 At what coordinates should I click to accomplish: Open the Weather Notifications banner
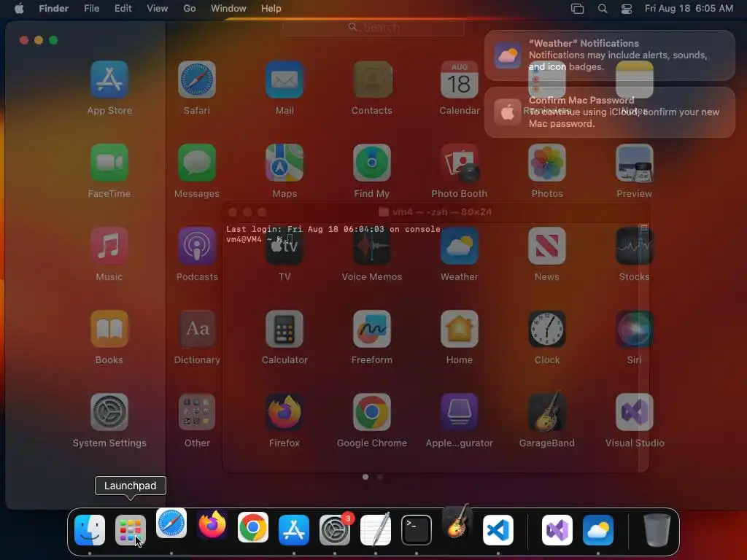click(610, 55)
